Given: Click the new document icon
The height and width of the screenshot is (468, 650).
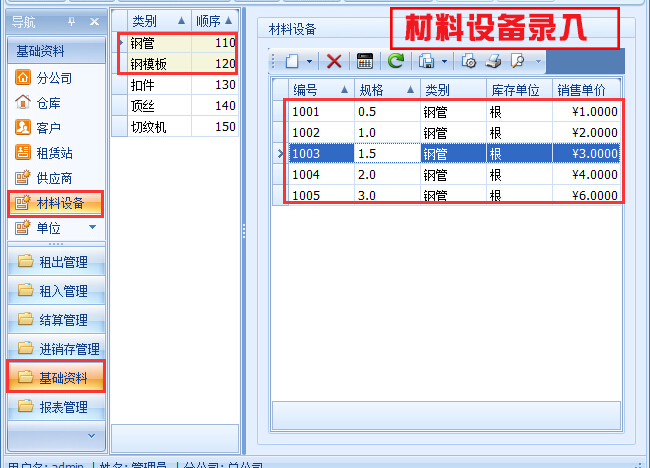Looking at the screenshot, I should (x=291, y=62).
